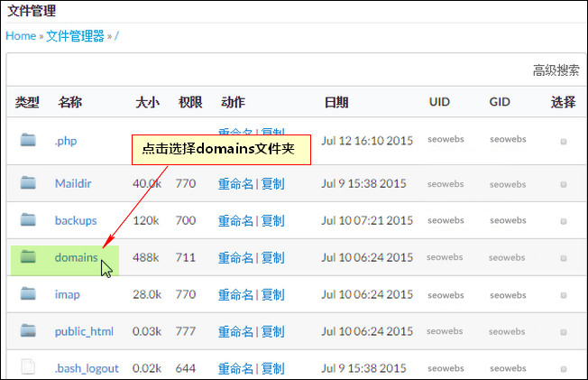588x380 pixels.
Task: Go to Home in breadcrumb
Action: [x=21, y=36]
